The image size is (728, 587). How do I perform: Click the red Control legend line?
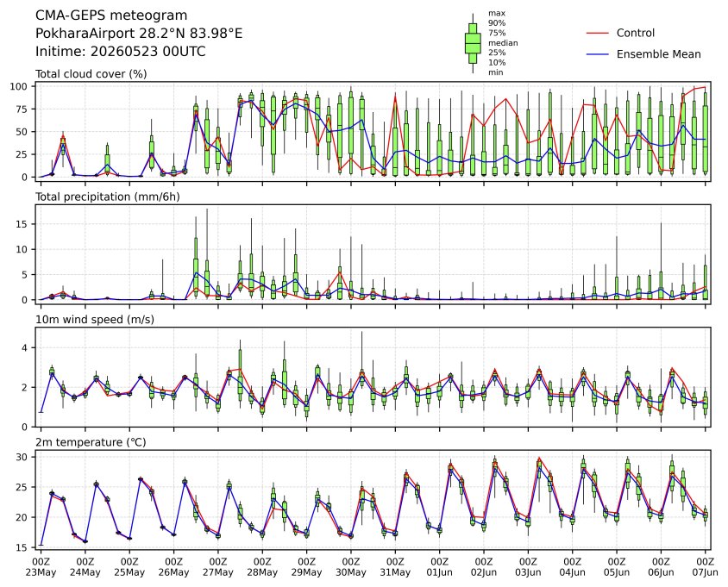[x=598, y=34]
